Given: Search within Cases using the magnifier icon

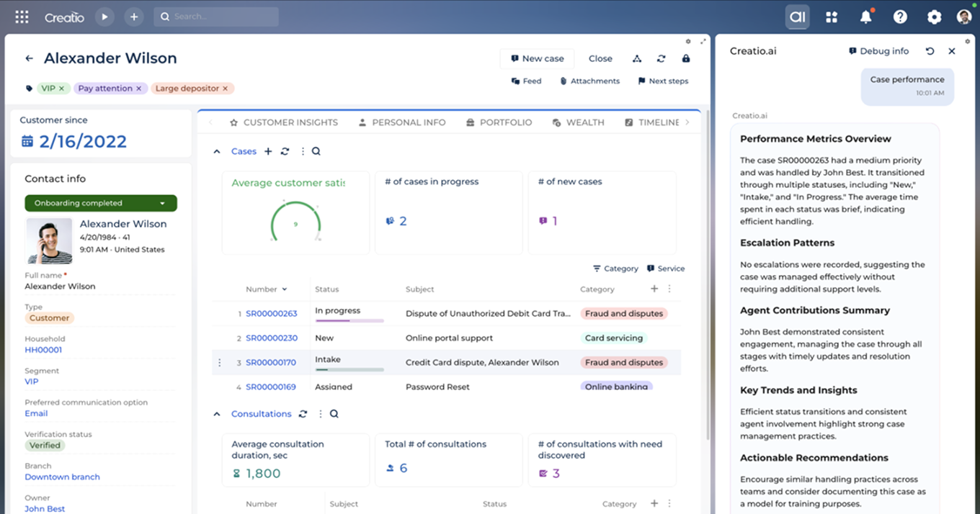Looking at the screenshot, I should click(316, 151).
